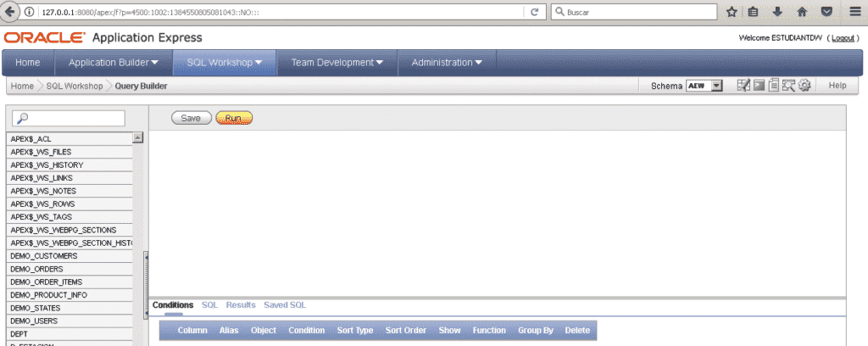
Task: Open the Application Builder tab
Action: coord(114,63)
